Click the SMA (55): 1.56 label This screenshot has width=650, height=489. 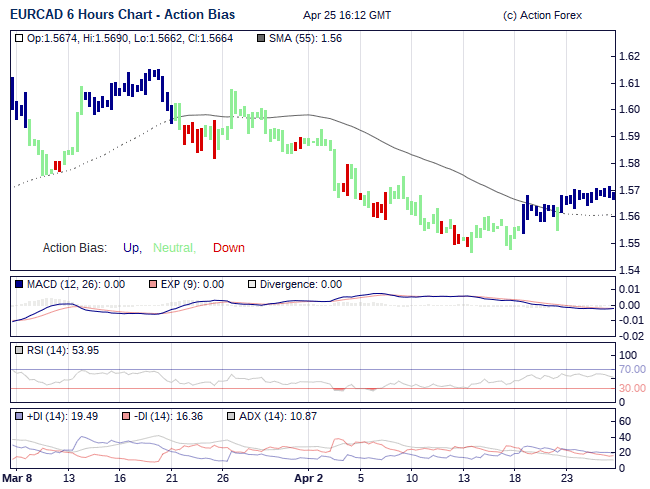[x=306, y=39]
